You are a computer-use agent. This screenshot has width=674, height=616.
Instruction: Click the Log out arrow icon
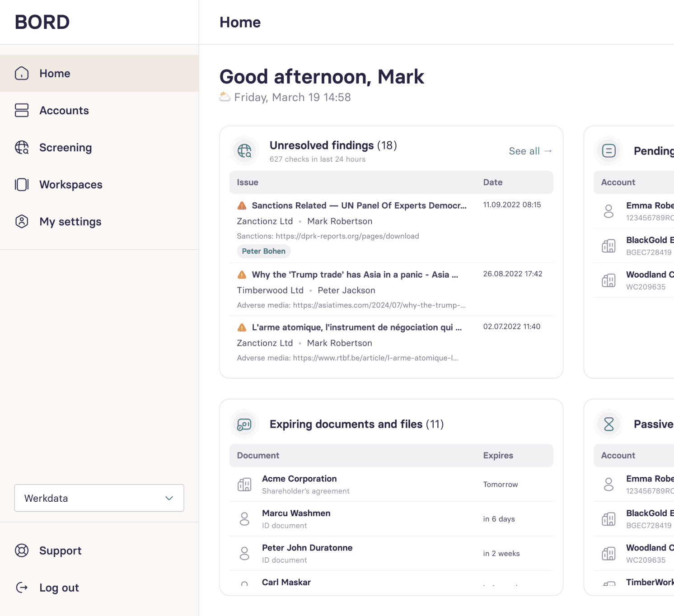(x=22, y=588)
